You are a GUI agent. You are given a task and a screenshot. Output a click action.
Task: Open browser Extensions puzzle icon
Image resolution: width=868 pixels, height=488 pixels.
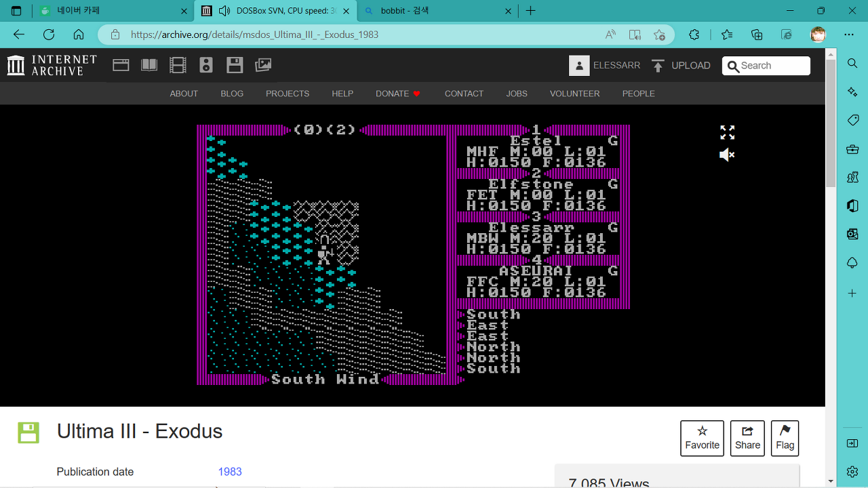click(694, 35)
